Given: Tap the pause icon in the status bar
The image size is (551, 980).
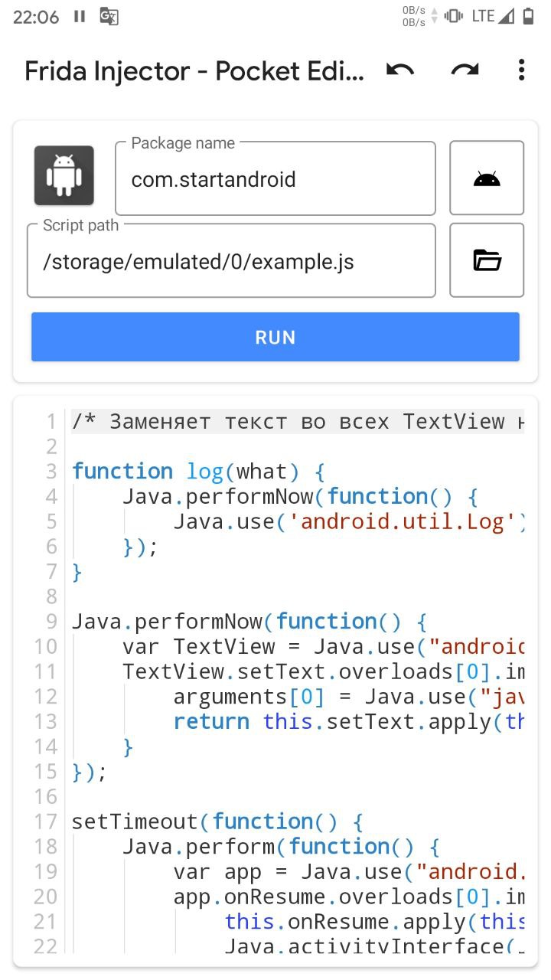Looking at the screenshot, I should point(80,16).
